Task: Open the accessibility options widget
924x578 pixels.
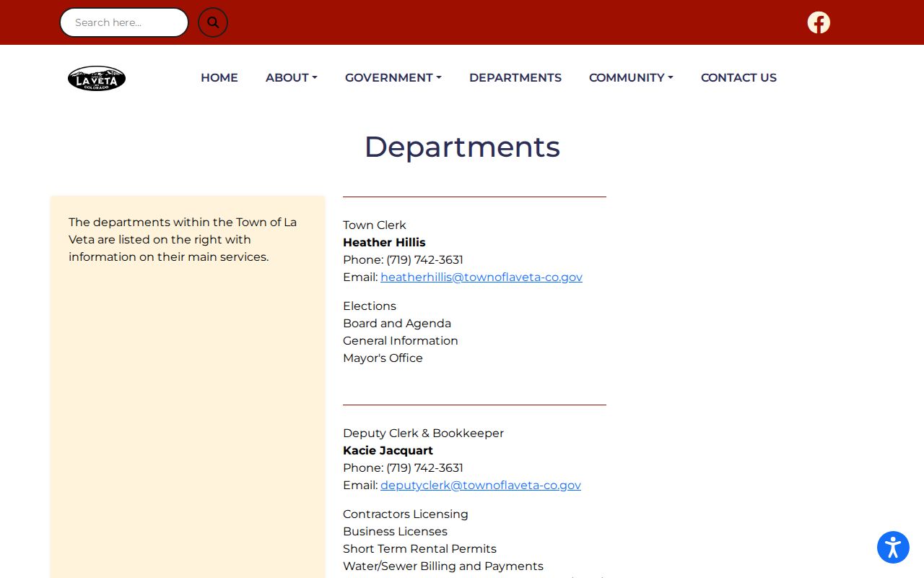Action: click(x=893, y=547)
